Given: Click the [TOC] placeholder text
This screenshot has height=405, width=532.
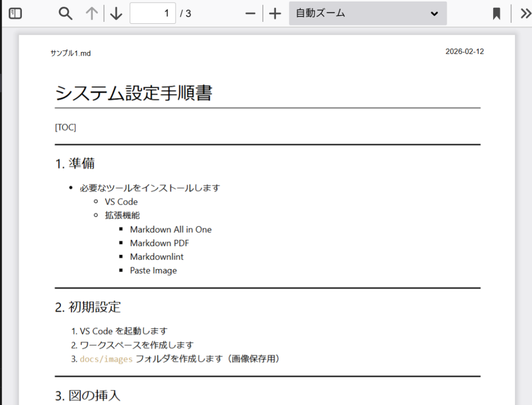Looking at the screenshot, I should 65,127.
